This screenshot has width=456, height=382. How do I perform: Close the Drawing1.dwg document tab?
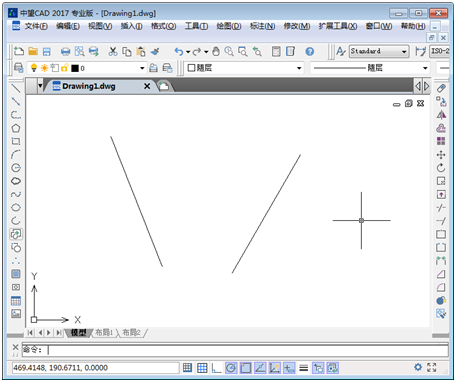pyautogui.click(x=147, y=86)
